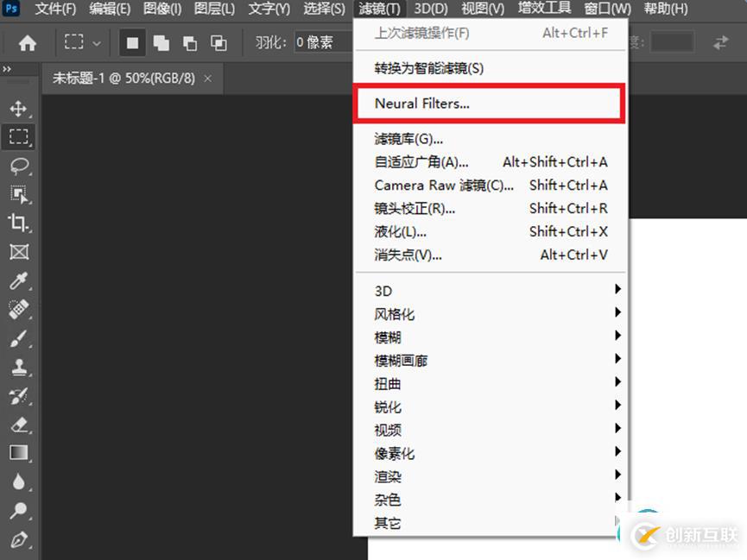Select the Frame tool

coord(19,251)
